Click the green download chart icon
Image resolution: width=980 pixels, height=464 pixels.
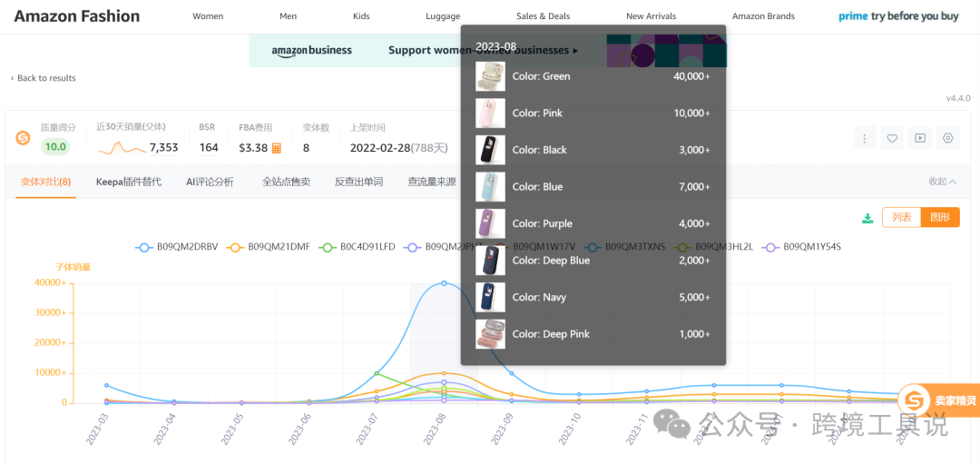pyautogui.click(x=867, y=218)
